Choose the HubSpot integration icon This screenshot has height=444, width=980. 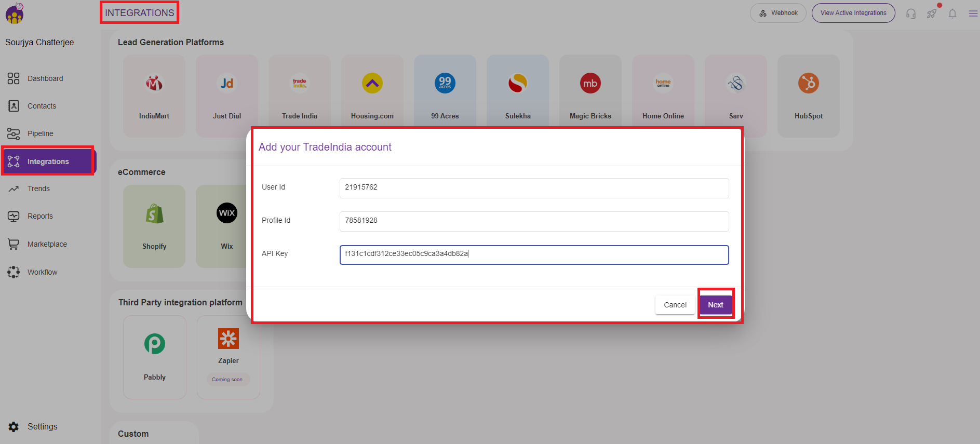pyautogui.click(x=808, y=84)
